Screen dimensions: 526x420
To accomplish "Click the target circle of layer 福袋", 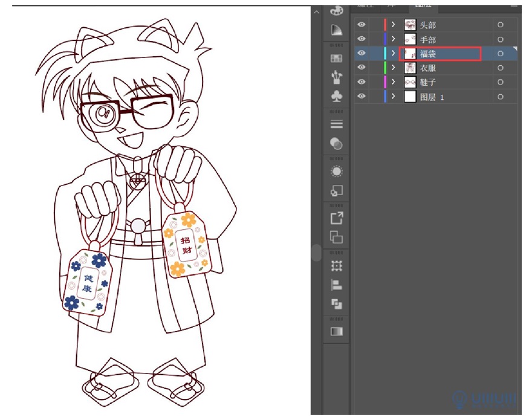I will pyautogui.click(x=500, y=54).
